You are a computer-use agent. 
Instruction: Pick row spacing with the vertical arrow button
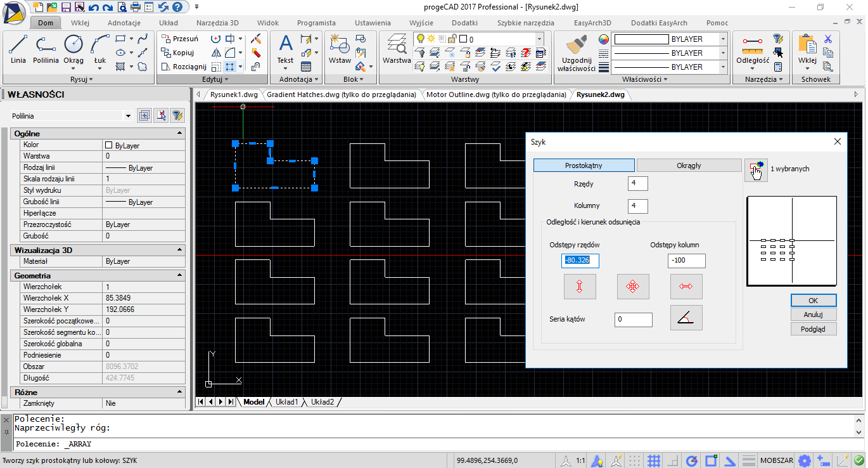tap(579, 287)
